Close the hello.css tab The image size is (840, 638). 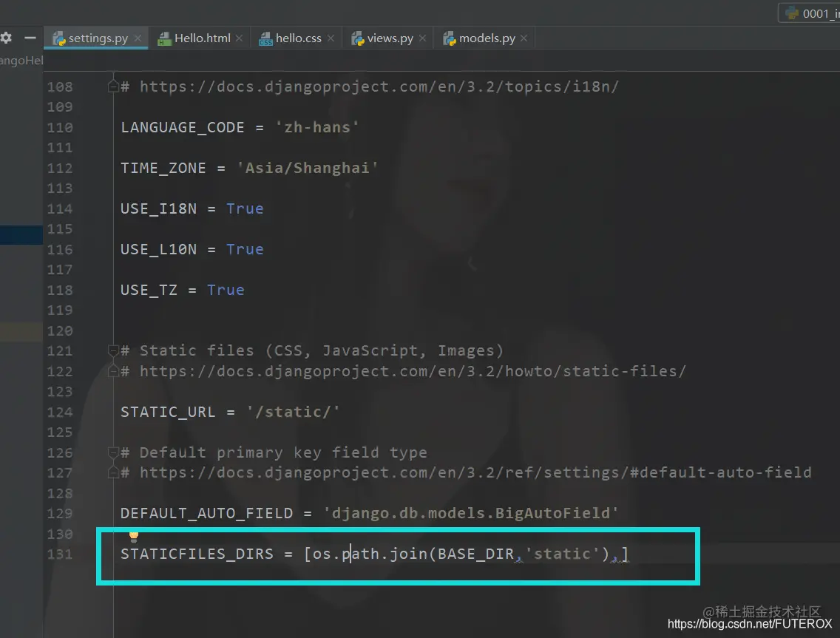point(331,38)
